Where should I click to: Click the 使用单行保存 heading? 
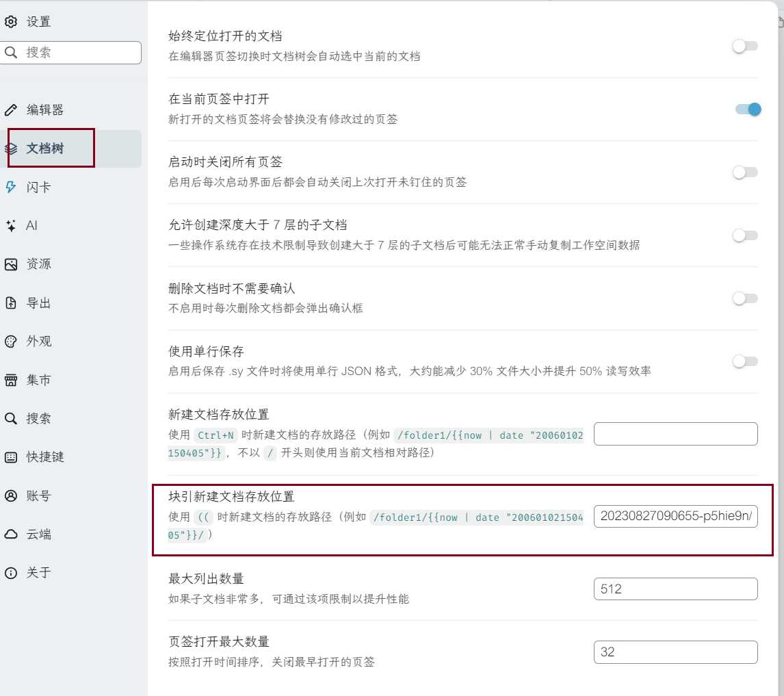point(206,351)
